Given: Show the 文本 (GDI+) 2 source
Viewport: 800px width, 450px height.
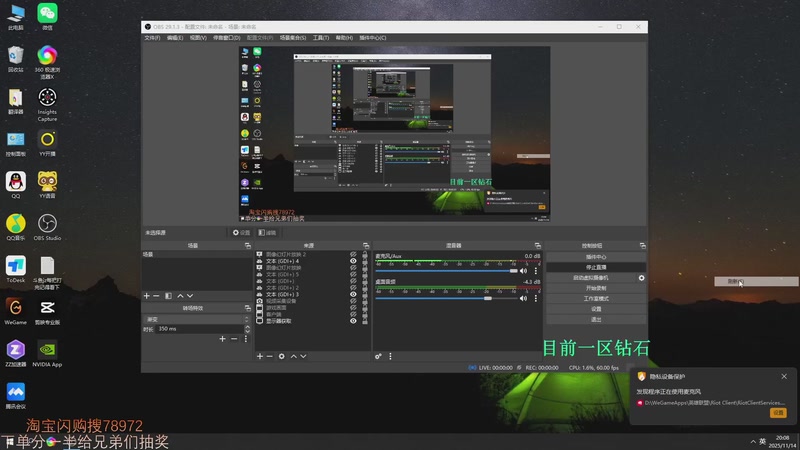Looking at the screenshot, I should [353, 287].
